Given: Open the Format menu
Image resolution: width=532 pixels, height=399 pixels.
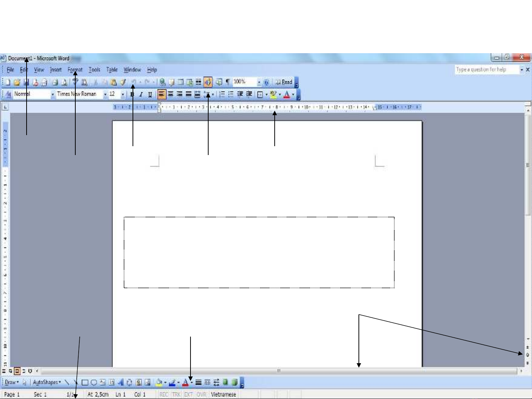Looking at the screenshot, I should coord(75,70).
